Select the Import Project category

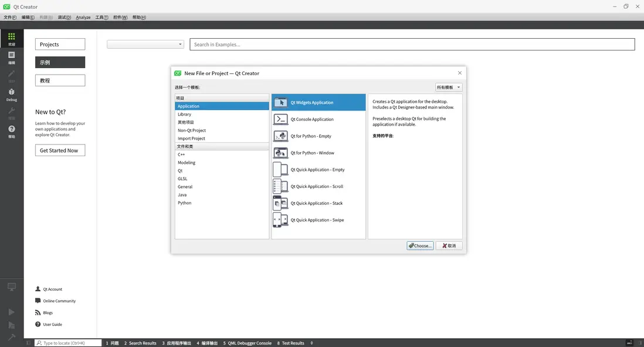(x=222, y=139)
